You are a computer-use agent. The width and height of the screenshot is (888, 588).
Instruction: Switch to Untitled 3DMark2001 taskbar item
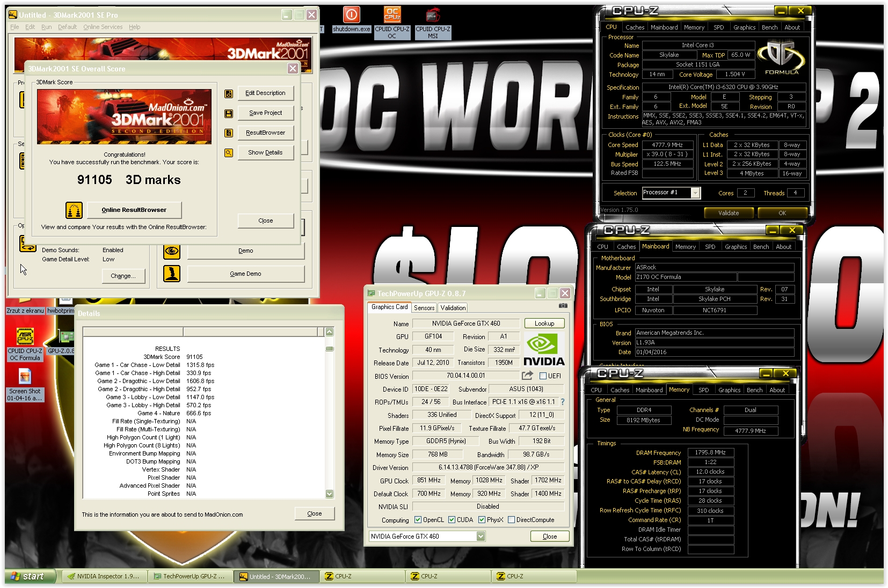[276, 576]
